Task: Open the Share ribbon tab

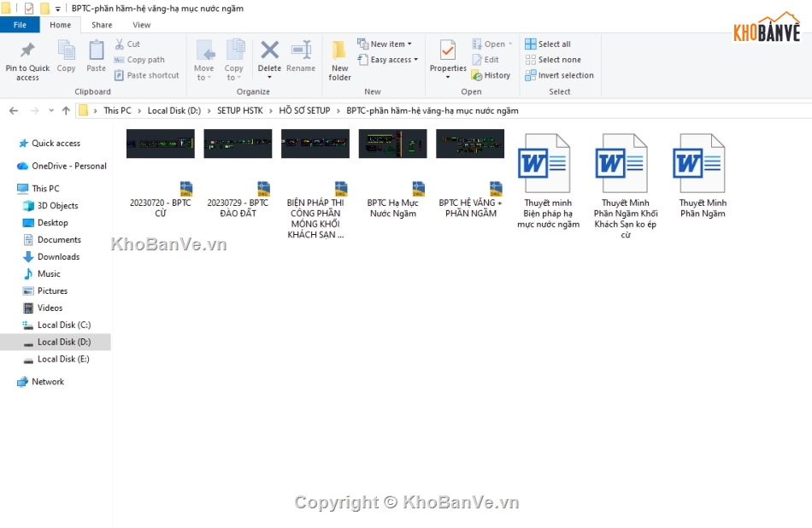Action: tap(102, 25)
